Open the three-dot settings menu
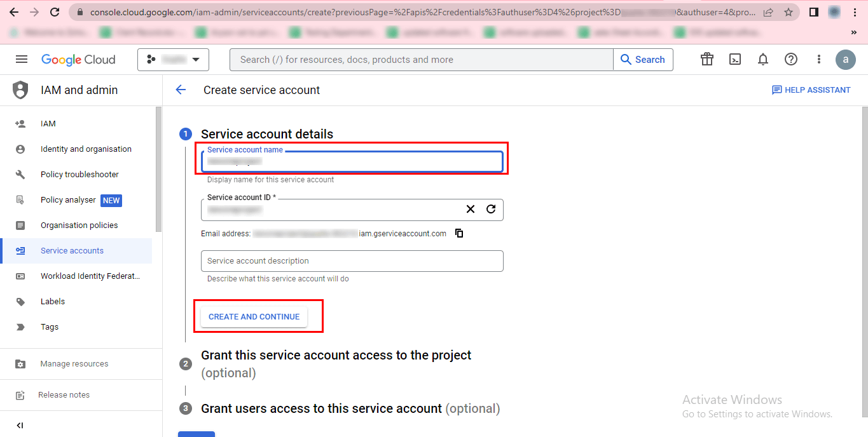This screenshot has height=437, width=868. [819, 59]
